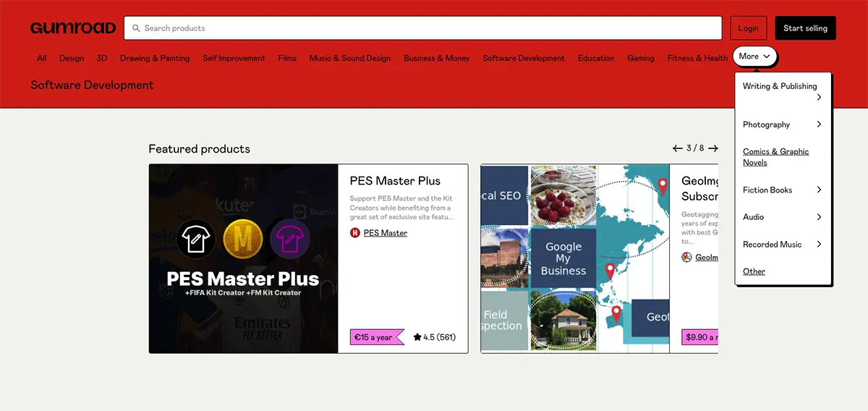Click the star rating icon
Screen dimensions: 868x411
(417, 337)
